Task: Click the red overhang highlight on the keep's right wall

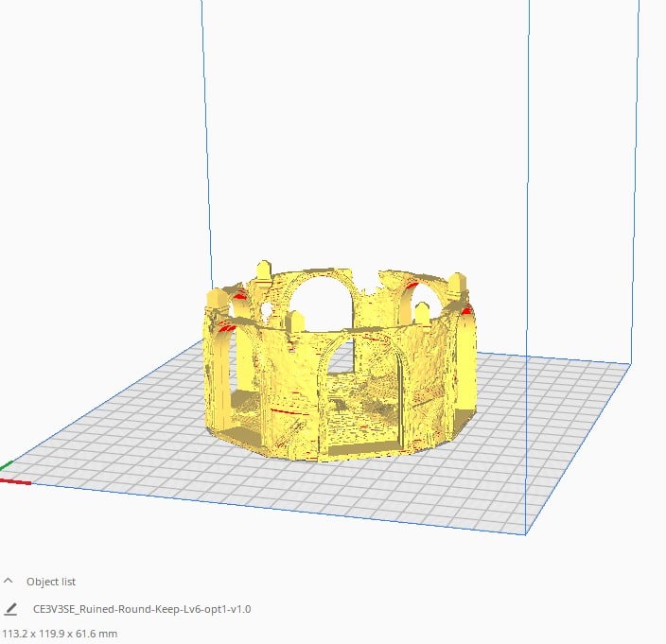Action: pos(464,309)
